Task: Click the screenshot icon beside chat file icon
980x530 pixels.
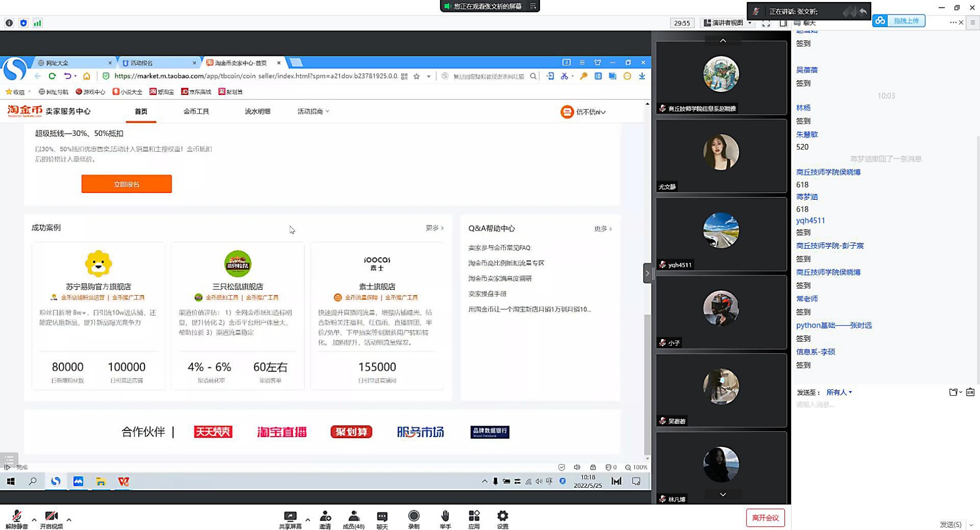Action: click(970, 392)
